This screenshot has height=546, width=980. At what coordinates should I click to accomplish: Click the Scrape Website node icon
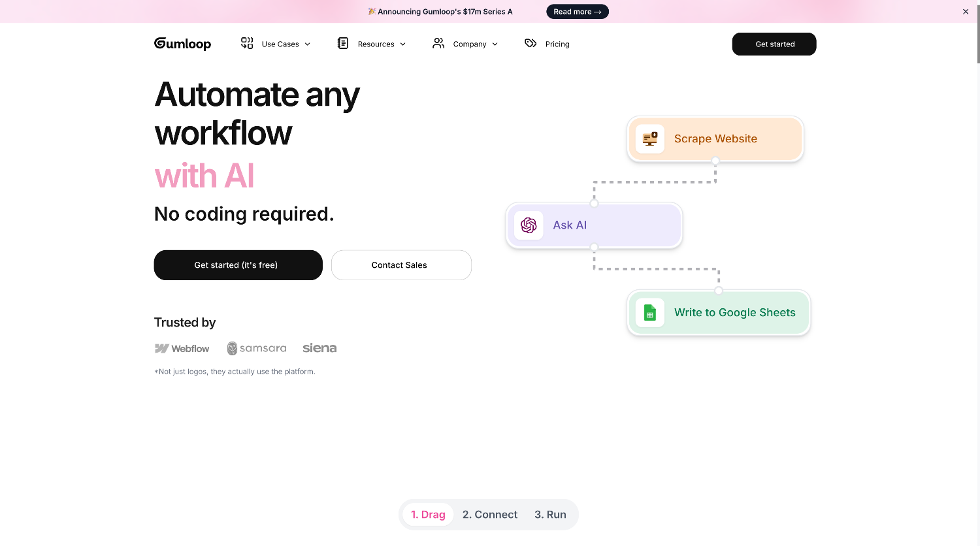(649, 138)
